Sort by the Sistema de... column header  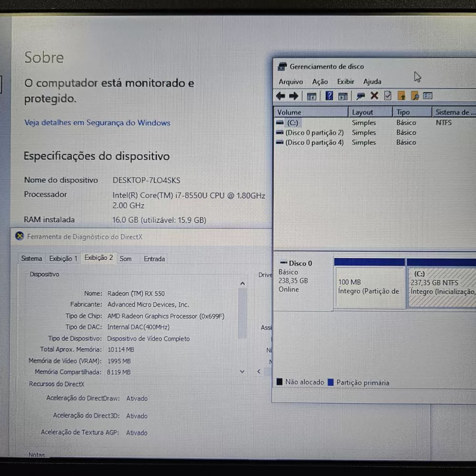point(454,112)
